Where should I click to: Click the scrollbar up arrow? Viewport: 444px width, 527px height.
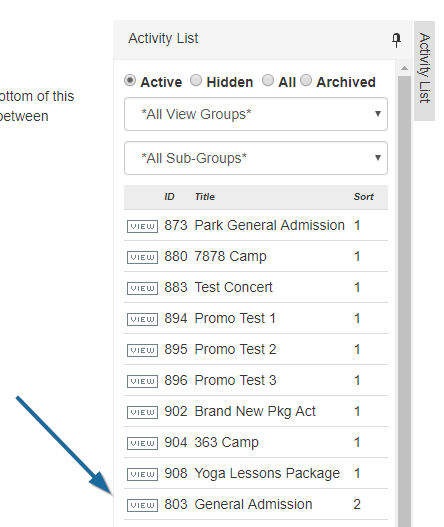pos(405,68)
